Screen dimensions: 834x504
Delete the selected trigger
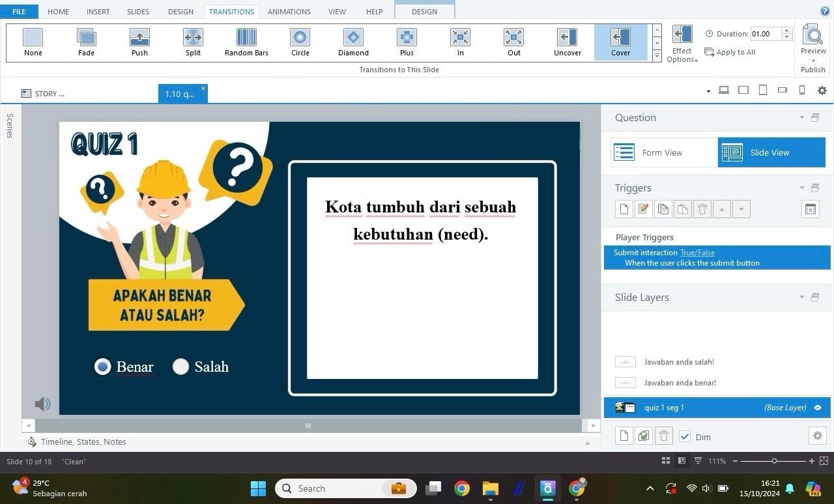click(x=702, y=209)
